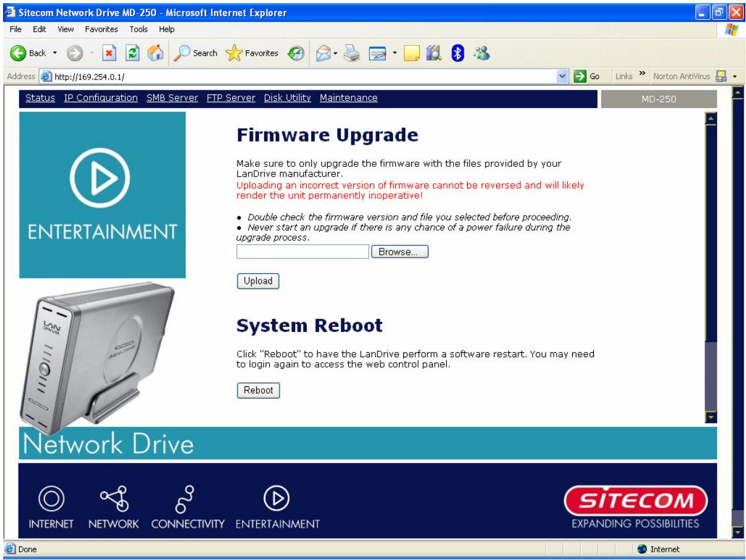The image size is (746, 560).
Task: Click the MD-250 model label
Action: pos(658,99)
